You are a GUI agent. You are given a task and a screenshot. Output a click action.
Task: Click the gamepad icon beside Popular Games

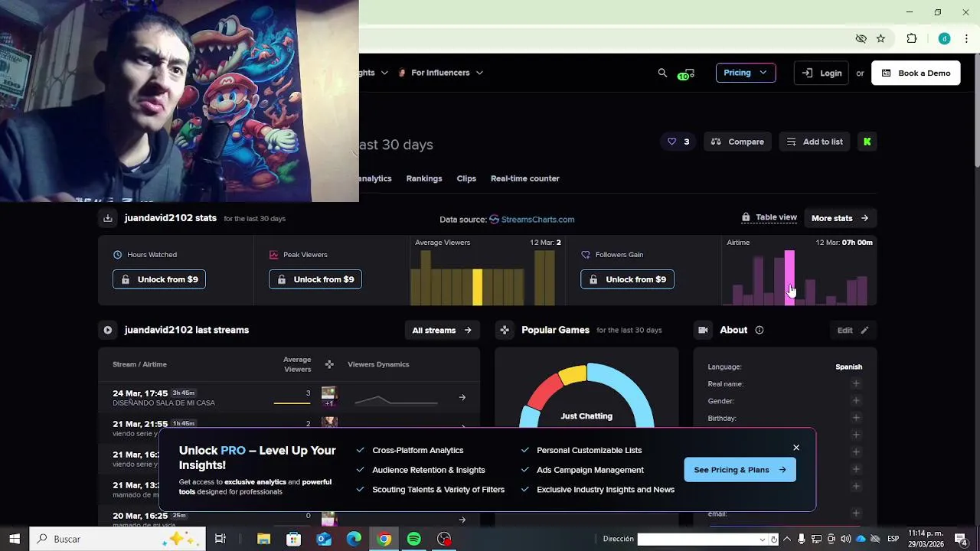505,330
